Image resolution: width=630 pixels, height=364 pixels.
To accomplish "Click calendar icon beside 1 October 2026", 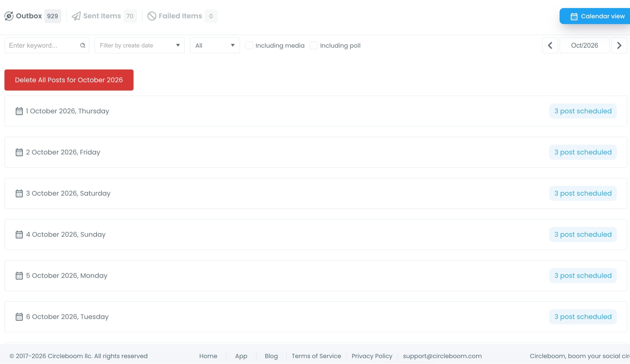I will pos(19,111).
